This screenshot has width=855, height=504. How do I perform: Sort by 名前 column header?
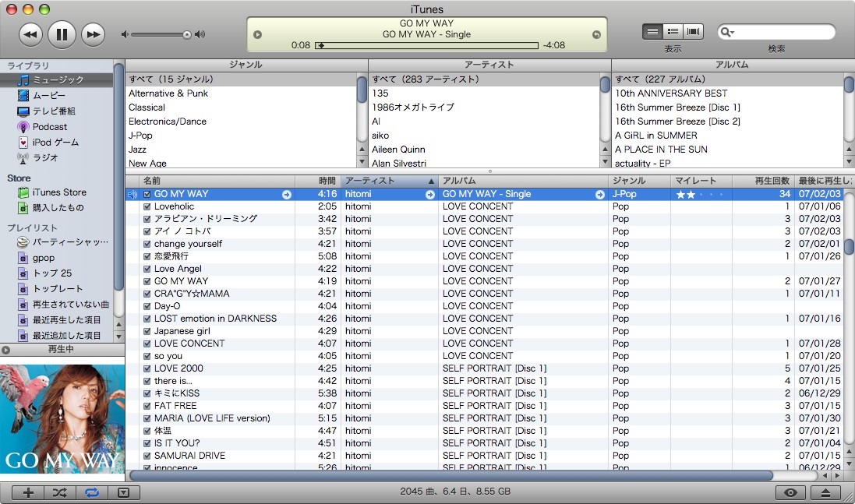point(217,181)
